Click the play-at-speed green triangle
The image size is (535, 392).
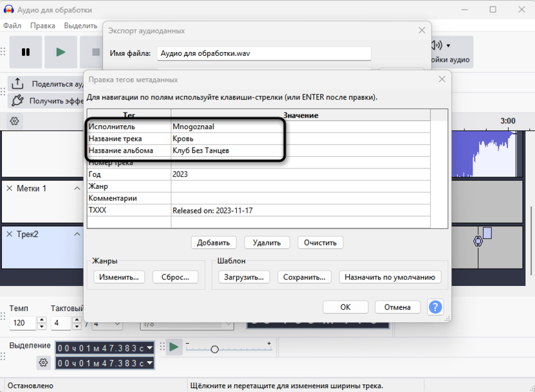point(174,347)
